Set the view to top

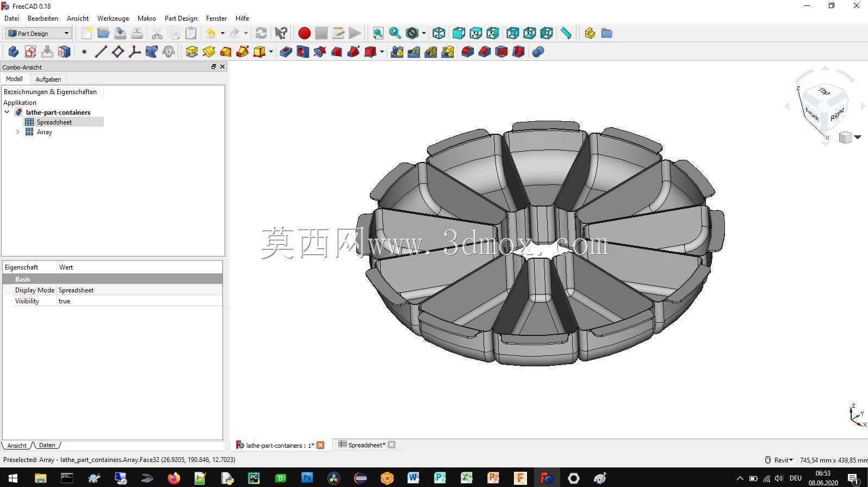(476, 33)
